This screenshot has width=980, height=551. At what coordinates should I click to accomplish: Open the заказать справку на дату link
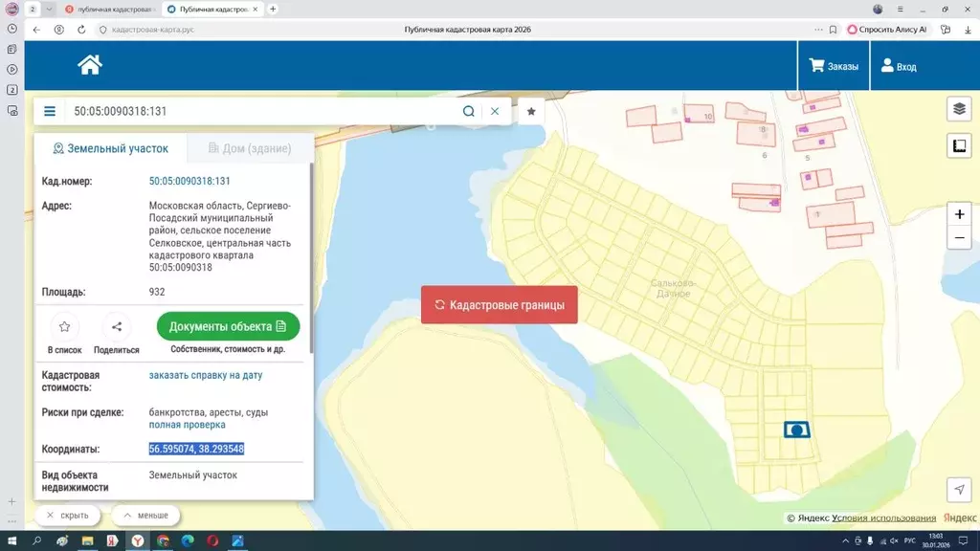pyautogui.click(x=206, y=375)
